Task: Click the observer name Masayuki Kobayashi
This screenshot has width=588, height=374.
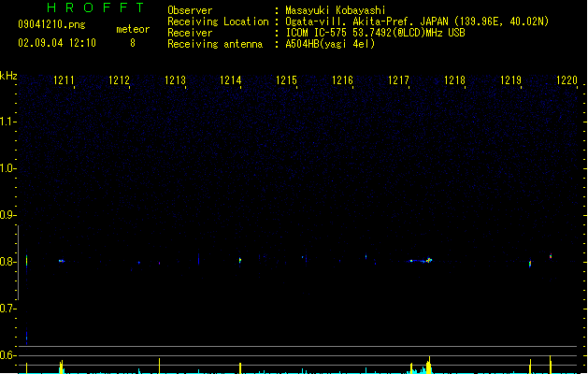Action: tap(336, 10)
